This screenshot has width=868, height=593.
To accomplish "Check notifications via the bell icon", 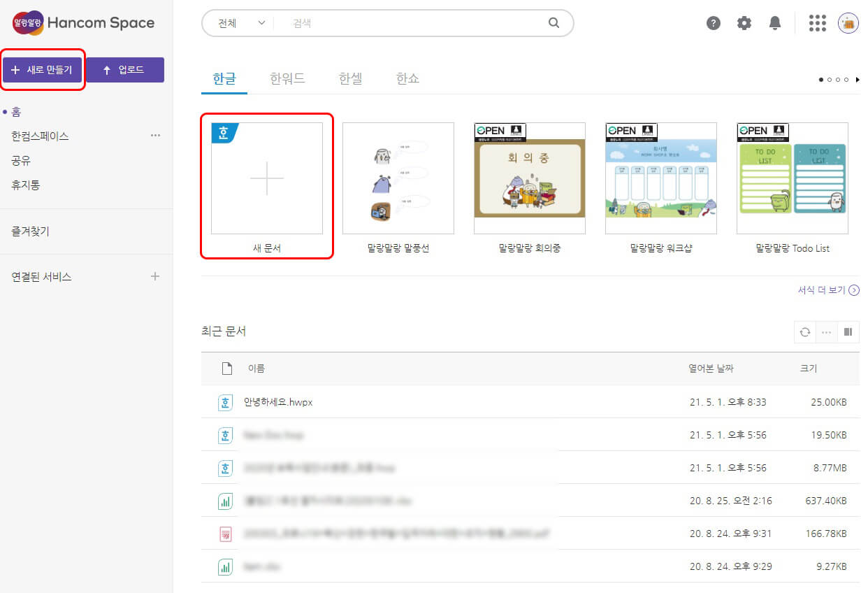I will [x=774, y=22].
